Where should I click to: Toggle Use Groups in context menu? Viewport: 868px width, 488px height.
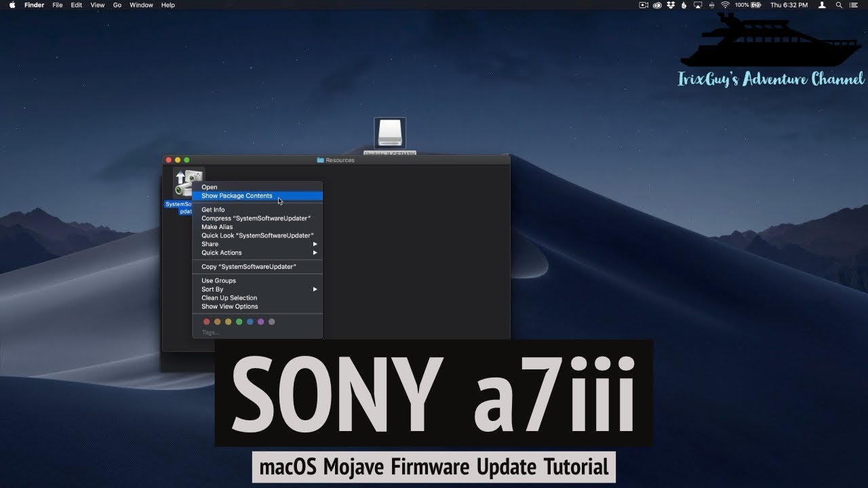[258, 281]
